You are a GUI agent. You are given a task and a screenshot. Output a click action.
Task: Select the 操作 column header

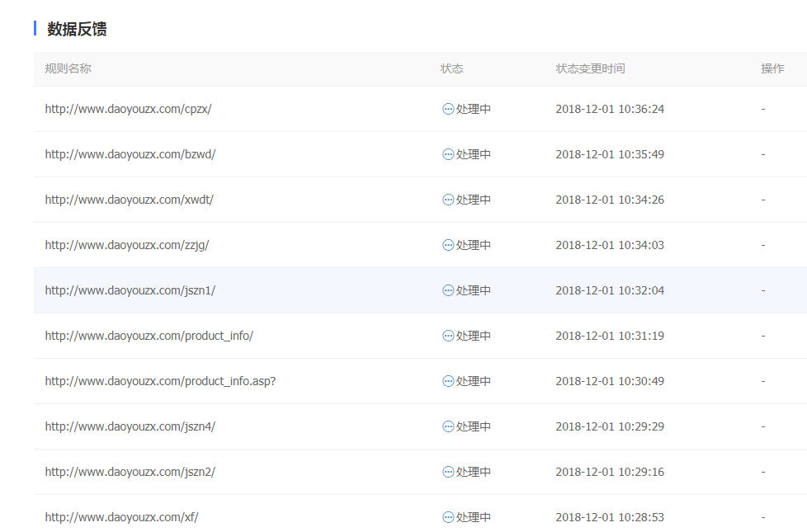pos(772,68)
